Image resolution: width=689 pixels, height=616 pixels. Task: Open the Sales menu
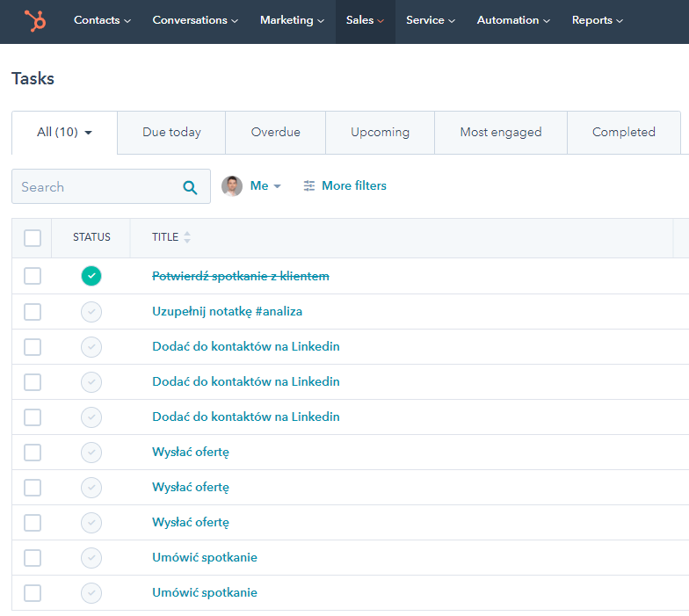(366, 20)
